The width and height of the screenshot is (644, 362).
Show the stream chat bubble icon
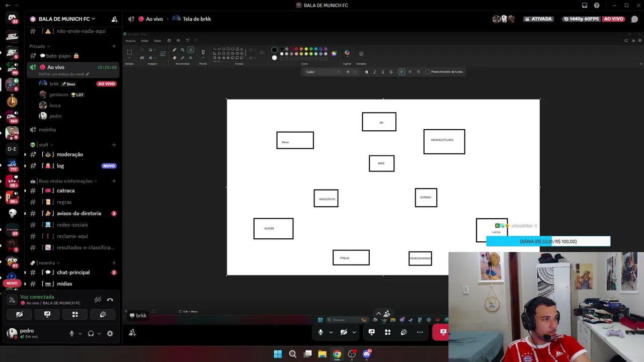[x=634, y=19]
